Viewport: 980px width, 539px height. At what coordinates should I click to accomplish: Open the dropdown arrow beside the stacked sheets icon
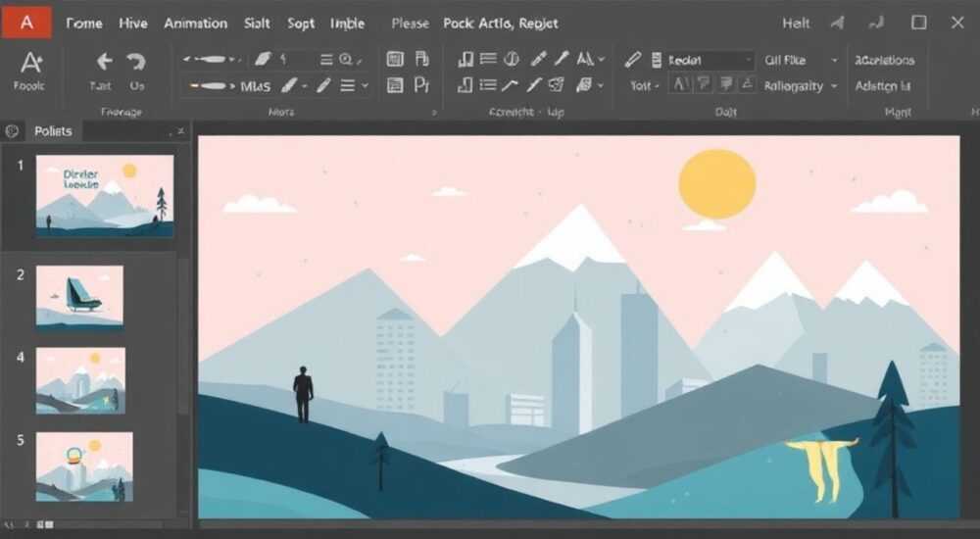click(601, 85)
